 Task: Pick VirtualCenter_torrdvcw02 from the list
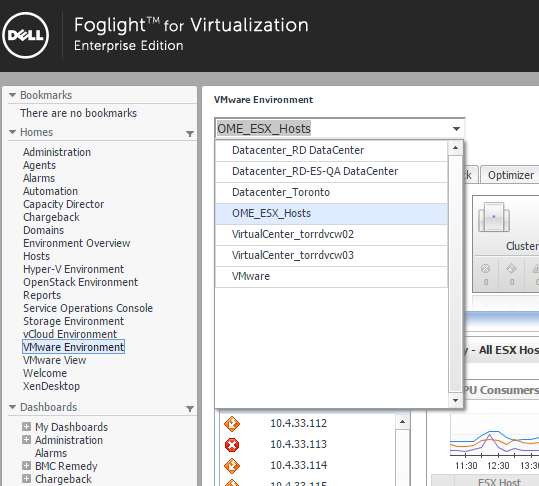(331, 234)
